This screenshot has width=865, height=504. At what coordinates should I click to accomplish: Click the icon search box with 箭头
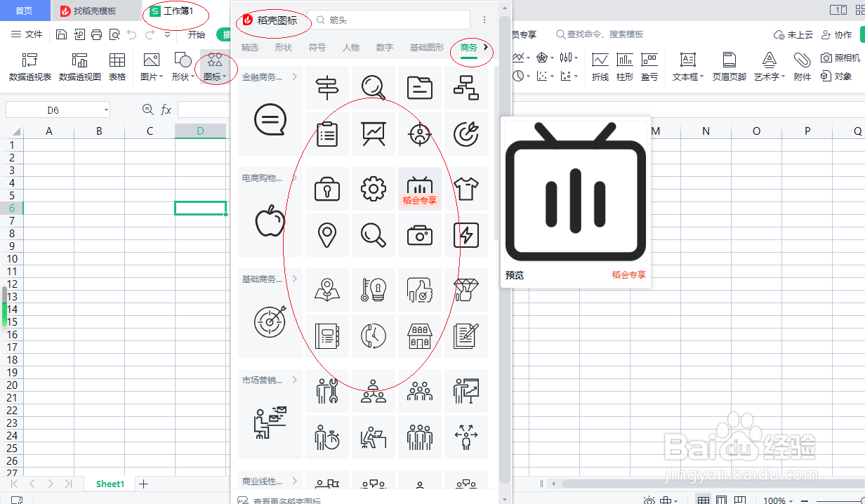[x=389, y=20]
